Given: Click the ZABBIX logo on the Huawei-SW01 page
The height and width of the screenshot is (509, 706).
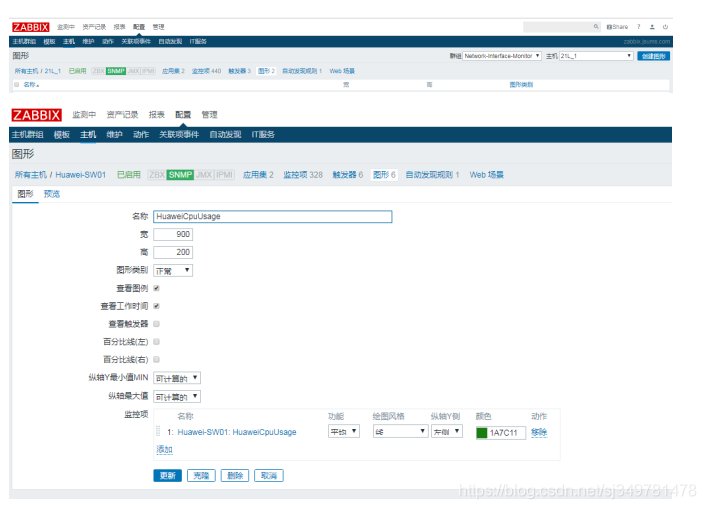Looking at the screenshot, I should pos(36,115).
